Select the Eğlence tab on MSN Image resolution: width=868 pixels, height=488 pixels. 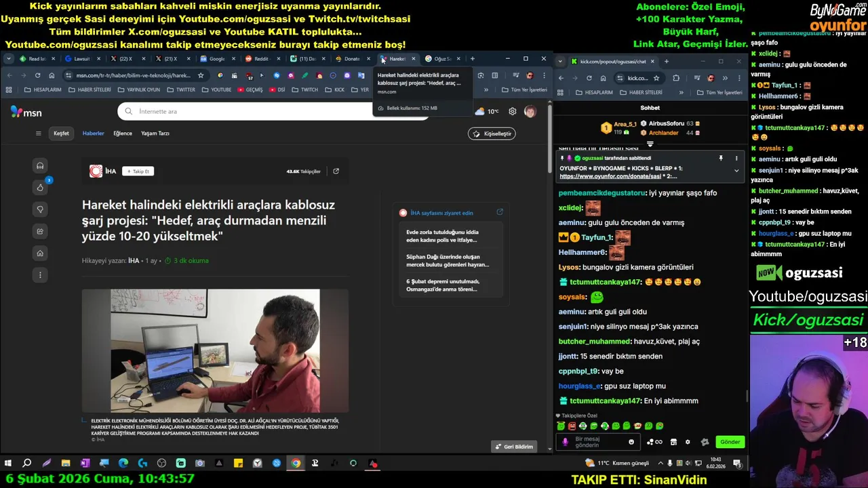(123, 134)
